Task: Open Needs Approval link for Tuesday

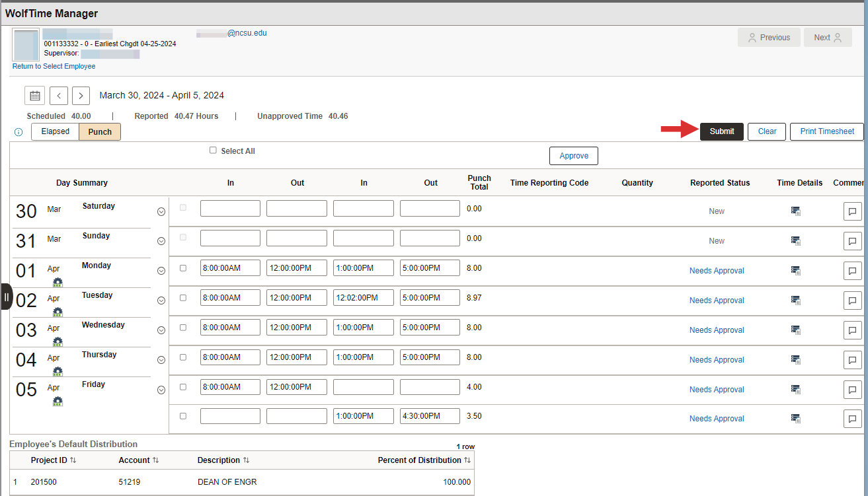Action: 717,301
